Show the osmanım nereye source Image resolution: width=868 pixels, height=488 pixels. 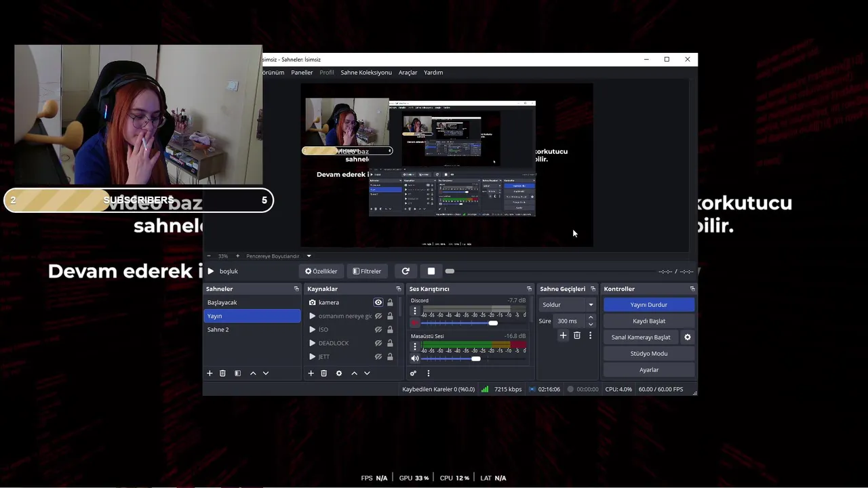tap(378, 316)
